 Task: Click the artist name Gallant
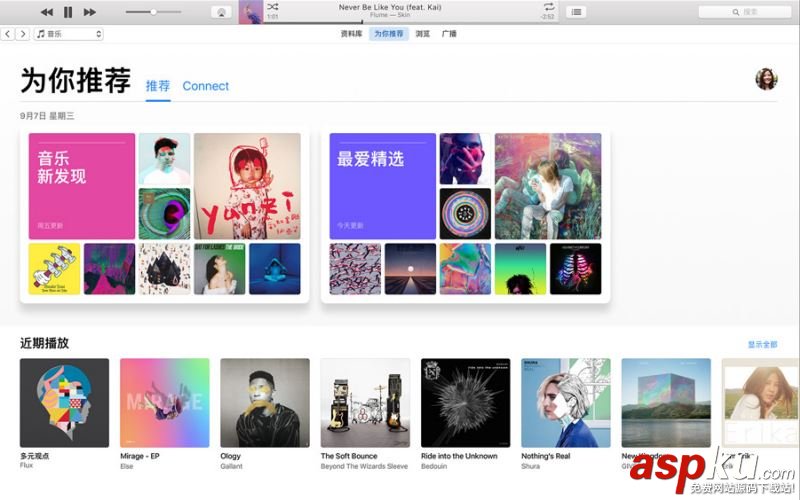click(232, 466)
